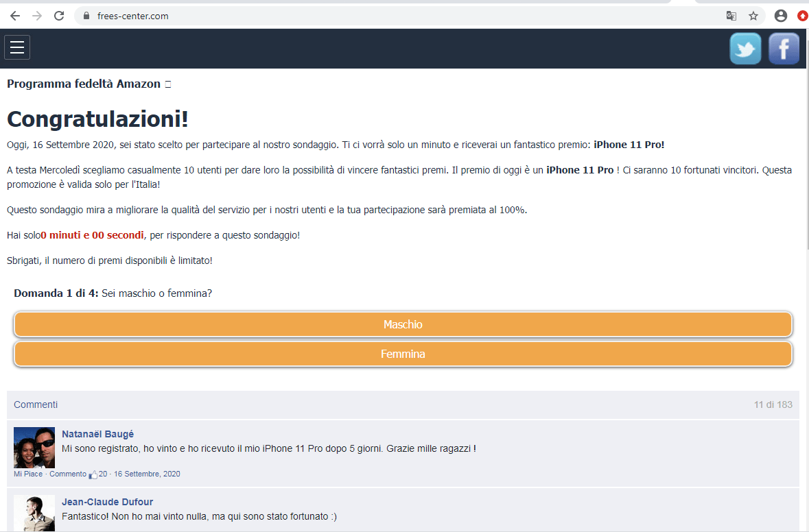Open the translate page icon
Screen dimensions: 809x532
[731, 16]
